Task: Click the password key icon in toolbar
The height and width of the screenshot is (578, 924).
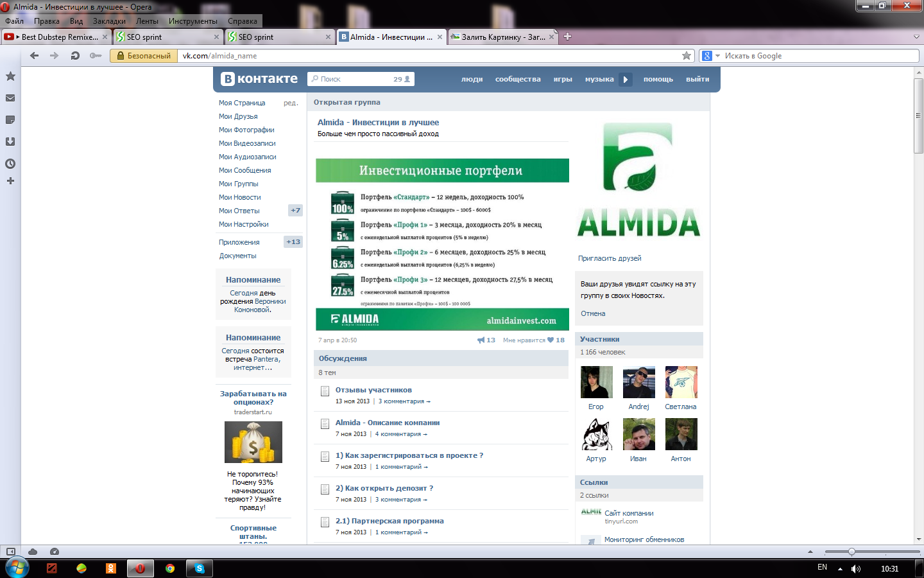Action: click(96, 56)
